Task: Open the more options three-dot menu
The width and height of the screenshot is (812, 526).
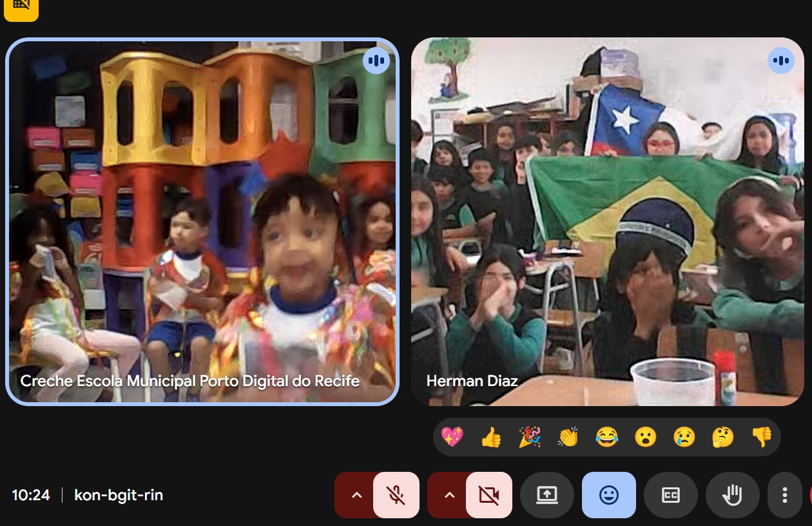Action: (x=784, y=495)
